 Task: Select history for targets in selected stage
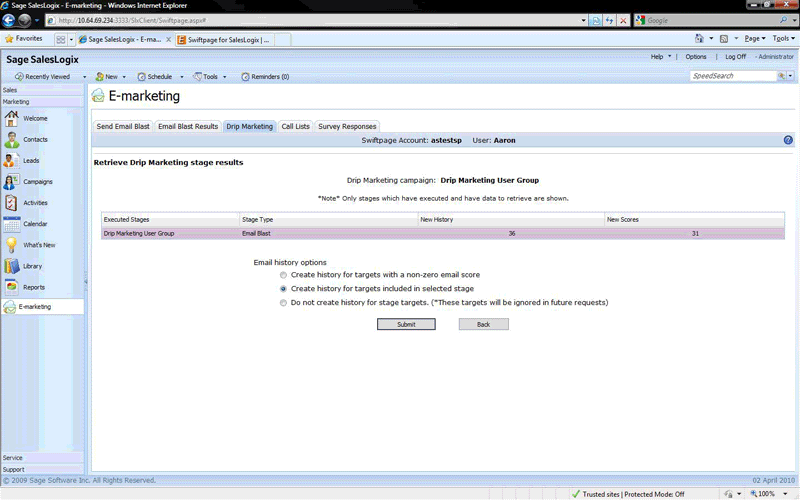coord(283,289)
